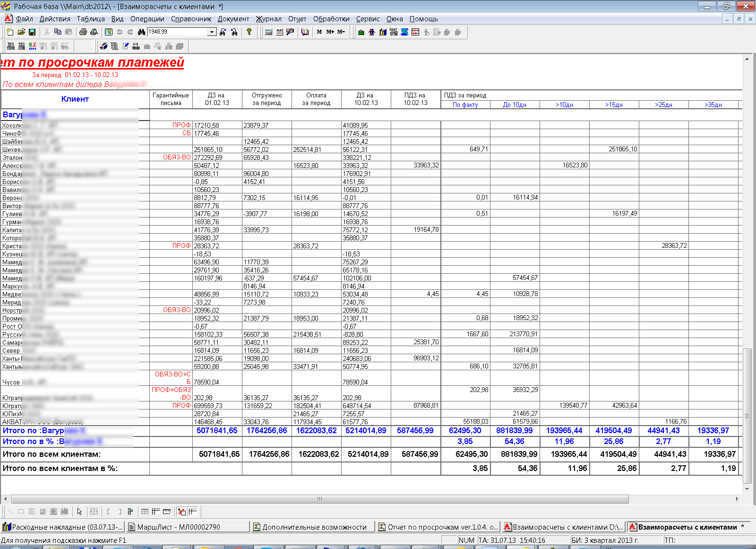This screenshot has width=756, height=549.
Task: Open the Отчет menu
Action: click(297, 19)
